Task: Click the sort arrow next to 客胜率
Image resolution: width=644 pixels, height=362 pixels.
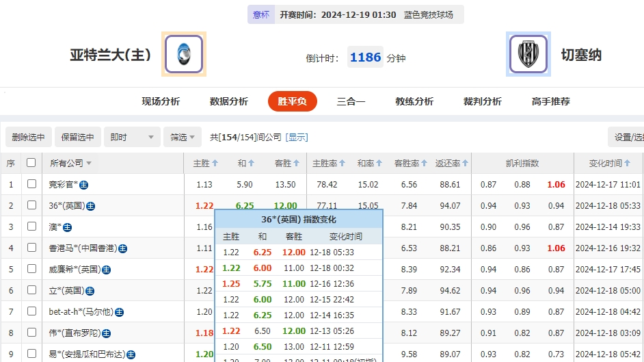Action: coord(425,164)
